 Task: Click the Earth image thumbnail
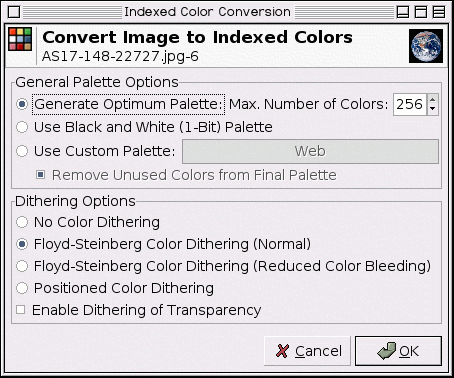[x=426, y=46]
